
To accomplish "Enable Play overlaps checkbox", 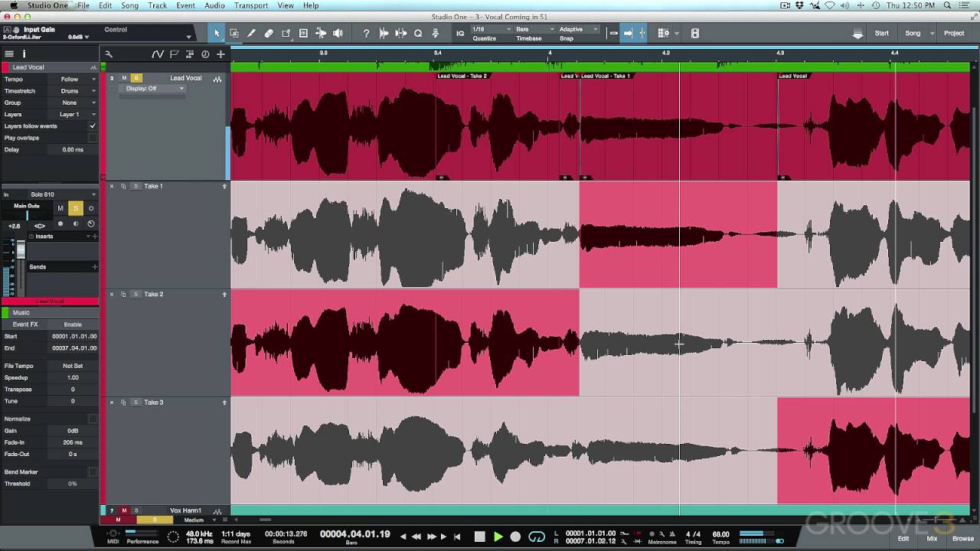I will coord(93,138).
